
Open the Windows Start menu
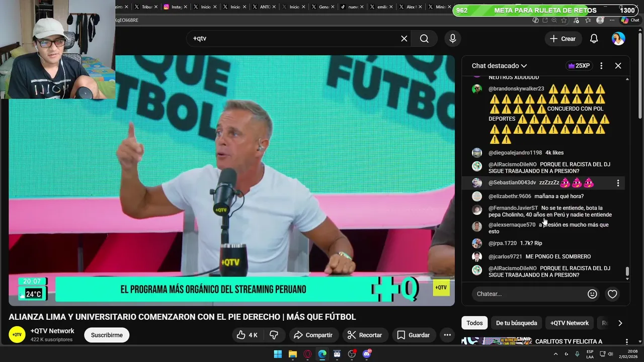click(x=278, y=354)
